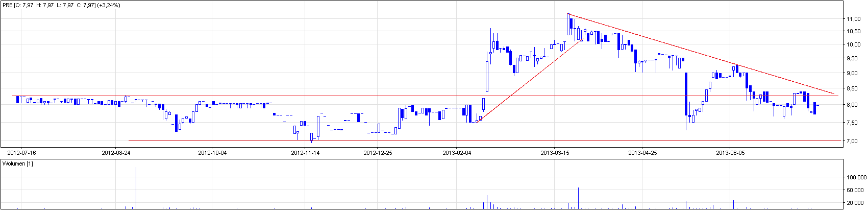
Task: Click the 2013-03-15 date label
Action: [555, 153]
